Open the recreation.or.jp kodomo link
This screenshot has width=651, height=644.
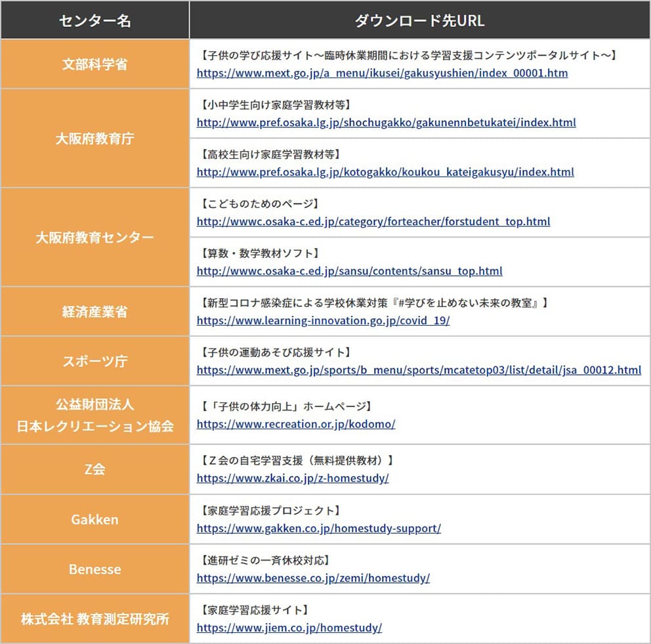tap(296, 424)
